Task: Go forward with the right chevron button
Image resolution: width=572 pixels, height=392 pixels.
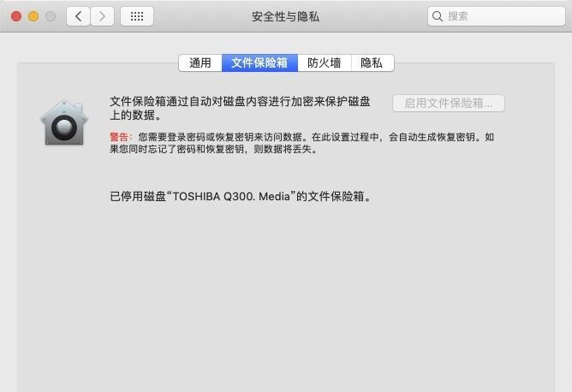Action: (x=102, y=16)
